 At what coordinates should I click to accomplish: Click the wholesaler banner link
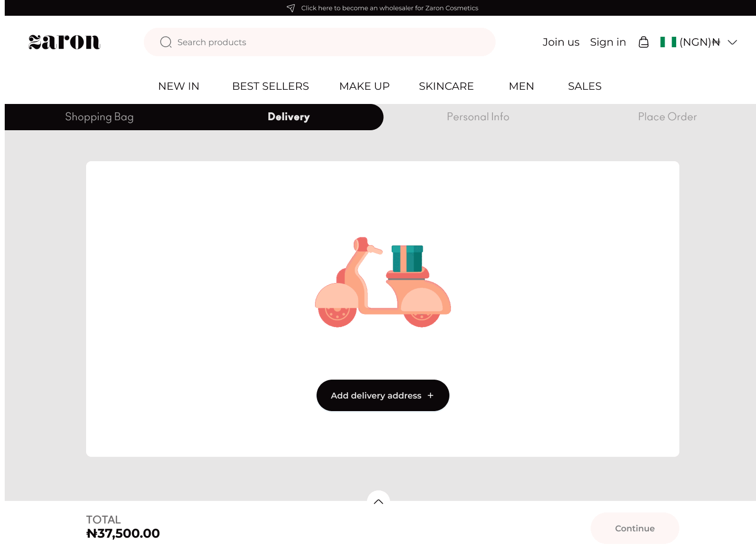pyautogui.click(x=390, y=8)
